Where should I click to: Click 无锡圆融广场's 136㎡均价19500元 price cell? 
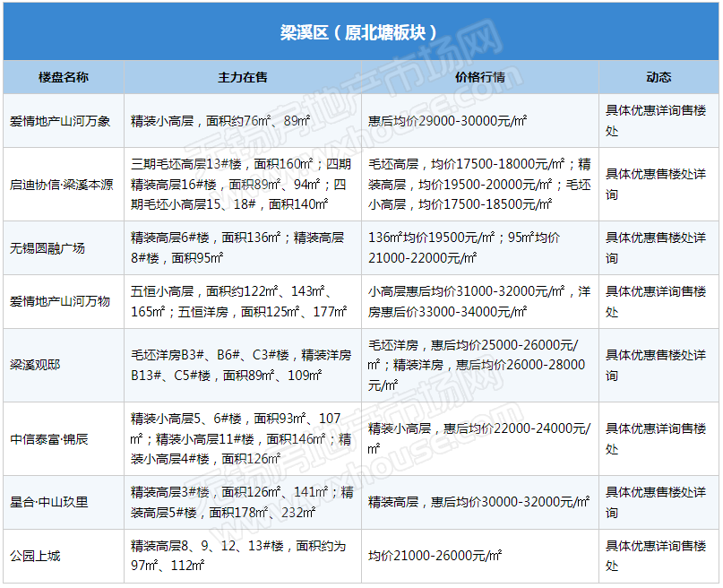point(464,248)
